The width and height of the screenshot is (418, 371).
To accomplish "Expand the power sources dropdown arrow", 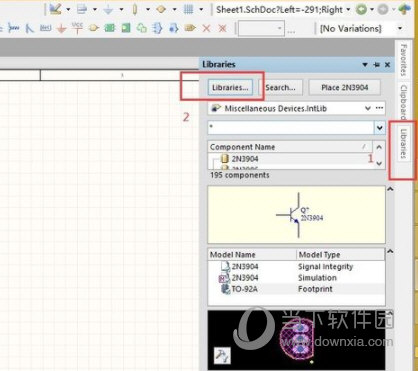I will click(121, 9).
